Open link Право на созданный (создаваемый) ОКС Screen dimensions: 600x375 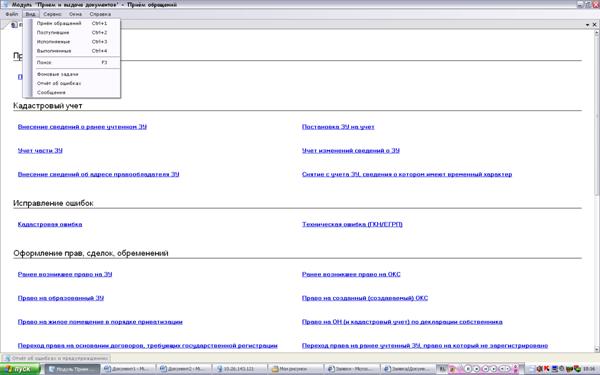pyautogui.click(x=365, y=298)
